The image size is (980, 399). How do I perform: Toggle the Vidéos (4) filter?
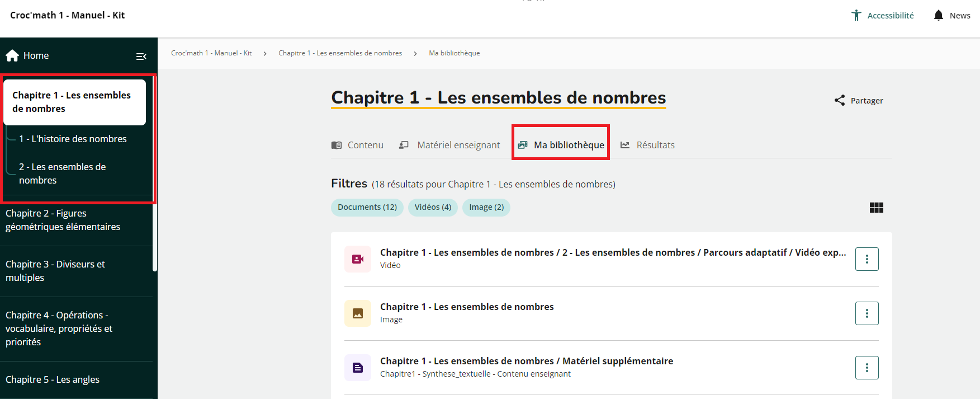[x=433, y=207]
